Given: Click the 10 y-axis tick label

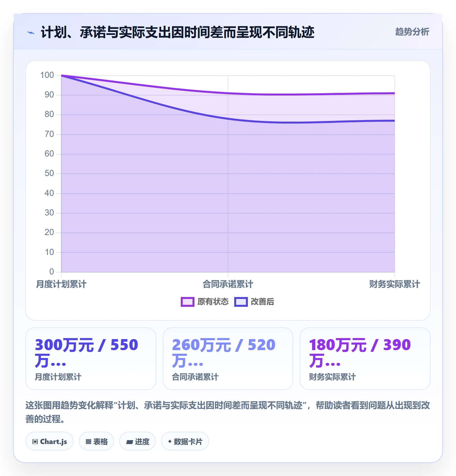Looking at the screenshot, I should click(x=49, y=252).
